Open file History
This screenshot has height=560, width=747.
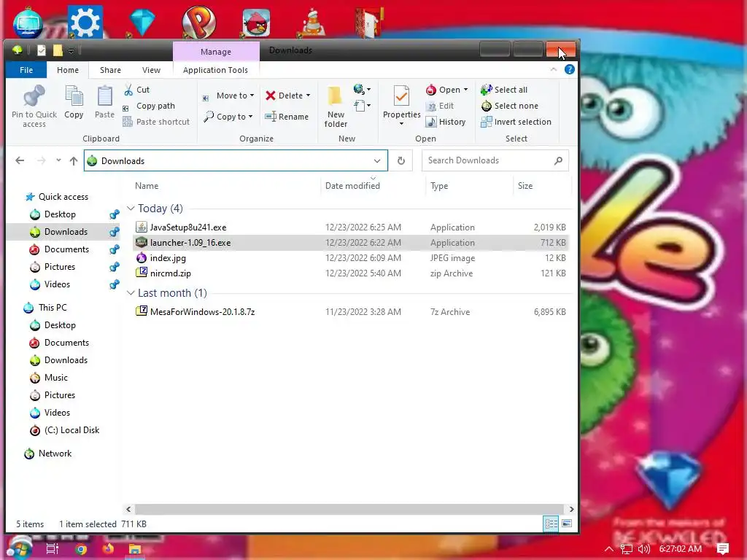tap(446, 122)
